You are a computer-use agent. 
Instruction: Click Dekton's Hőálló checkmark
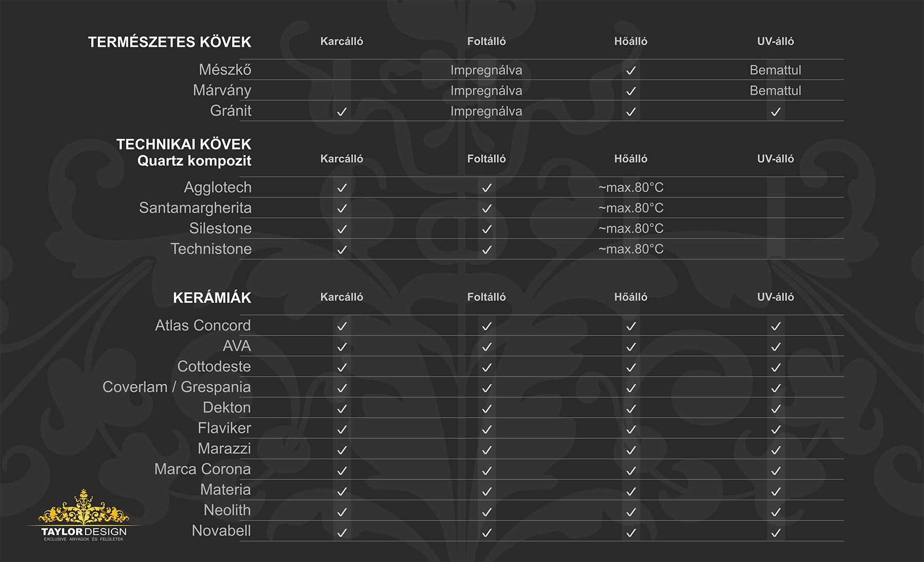pyautogui.click(x=631, y=409)
